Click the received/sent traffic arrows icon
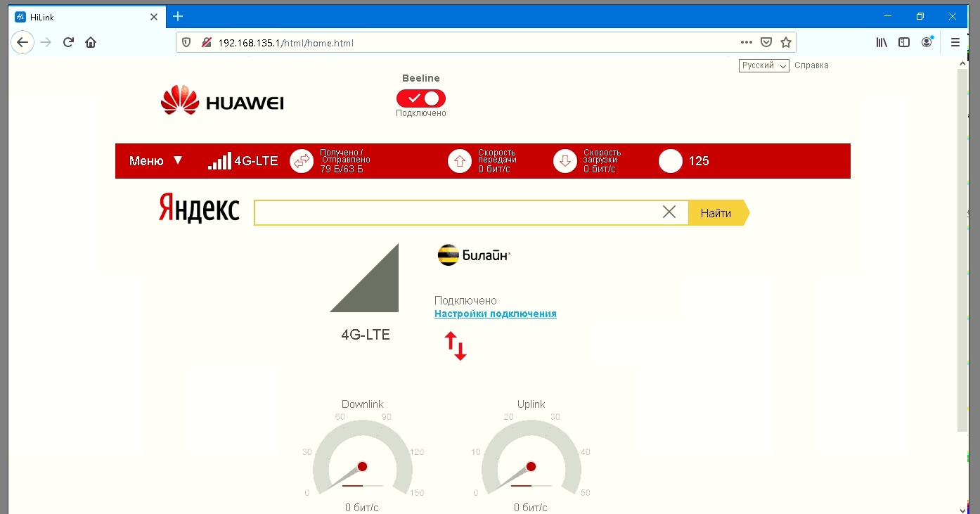Screen dimensions: 980x514 [302, 161]
